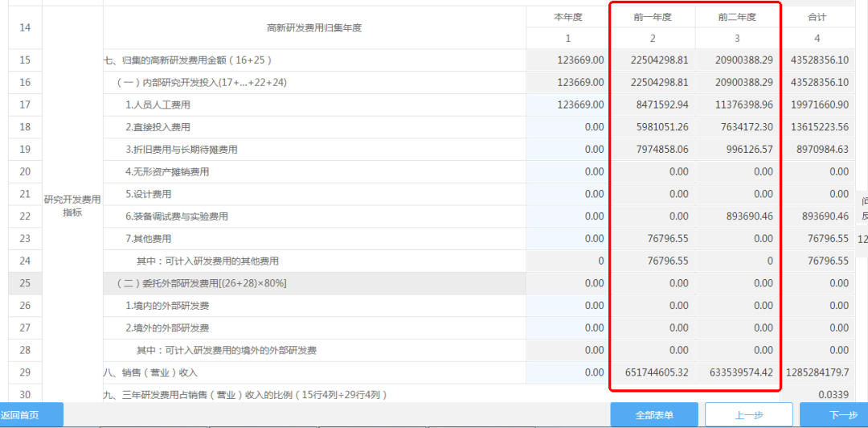Open the 全部表单 list
This screenshot has height=428, width=868.
[654, 415]
